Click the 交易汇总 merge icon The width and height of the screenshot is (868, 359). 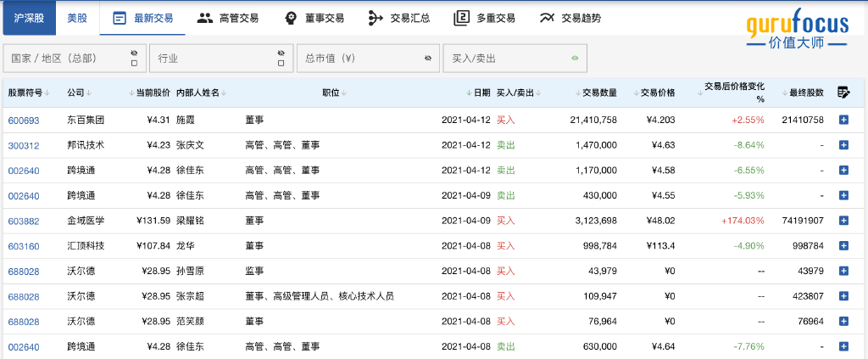coord(376,19)
